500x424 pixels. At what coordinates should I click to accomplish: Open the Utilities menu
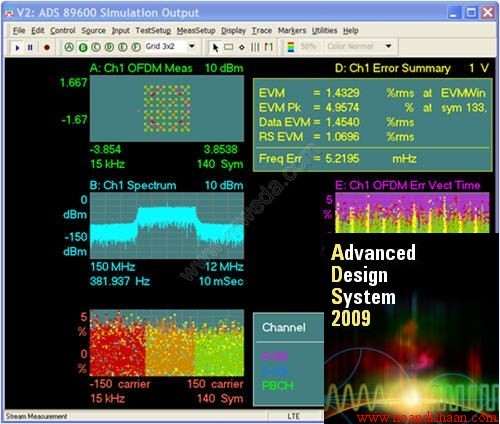pos(325,31)
